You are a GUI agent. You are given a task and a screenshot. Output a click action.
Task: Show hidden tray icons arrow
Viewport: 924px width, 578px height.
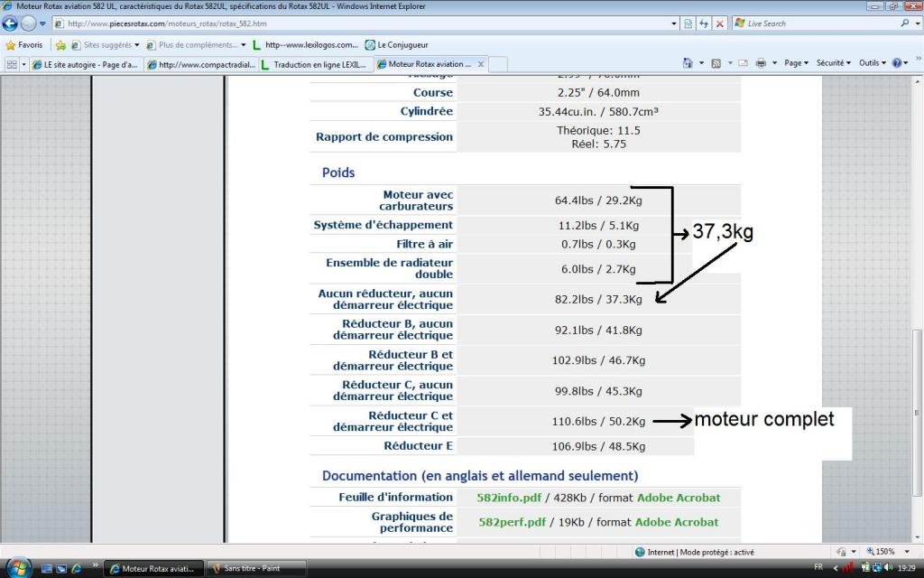(x=835, y=568)
